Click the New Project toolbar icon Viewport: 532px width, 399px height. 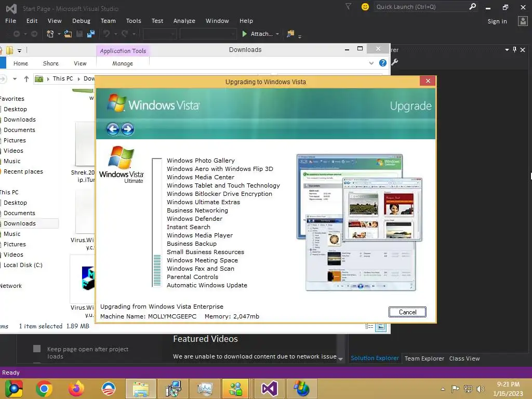point(50,34)
